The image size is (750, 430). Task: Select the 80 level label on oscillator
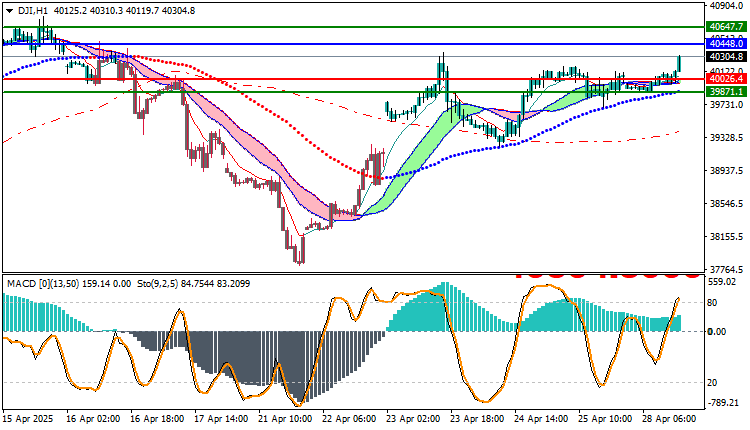[712, 303]
